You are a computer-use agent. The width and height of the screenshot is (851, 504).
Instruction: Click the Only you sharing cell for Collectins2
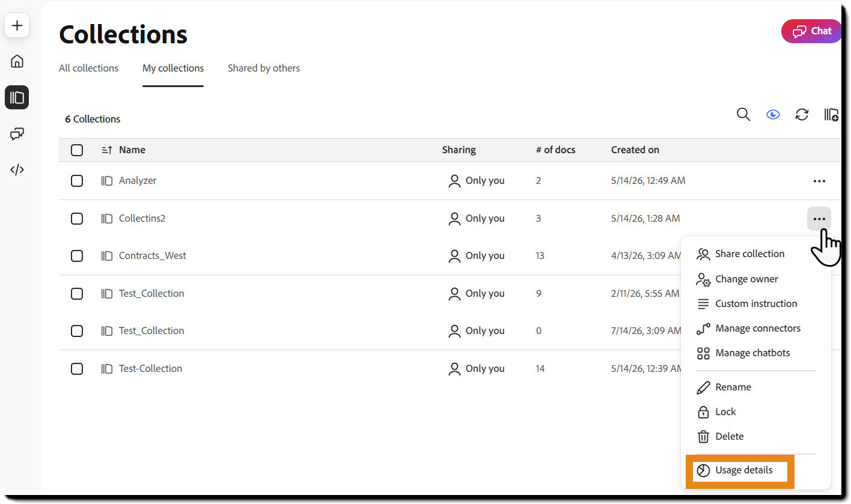pyautogui.click(x=477, y=218)
